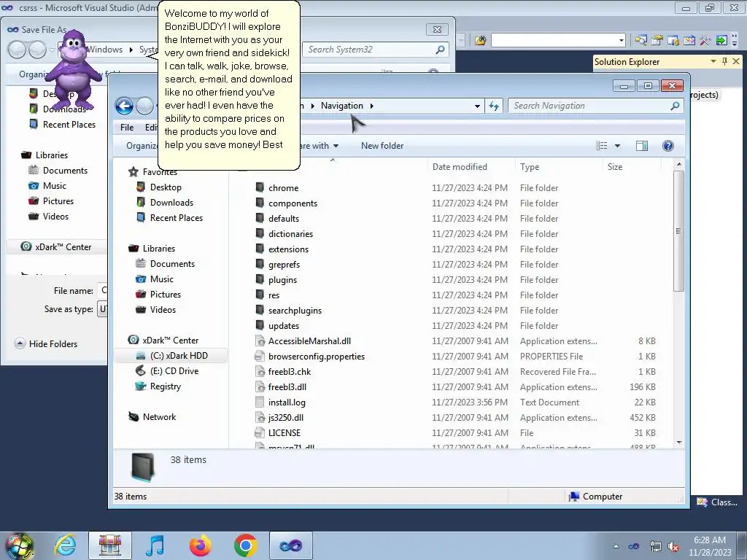This screenshot has width=747, height=560.
Task: Click the search icon in Save File As dialog
Action: pyautogui.click(x=440, y=50)
